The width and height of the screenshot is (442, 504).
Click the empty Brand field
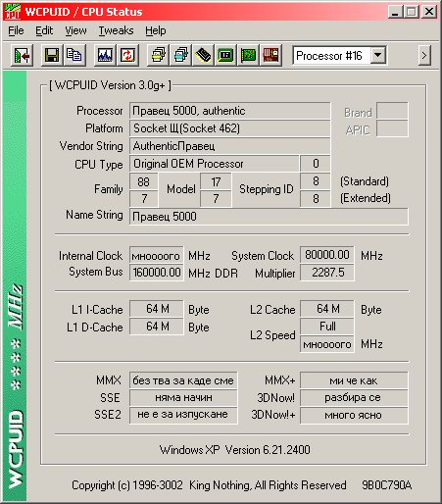coord(392,111)
